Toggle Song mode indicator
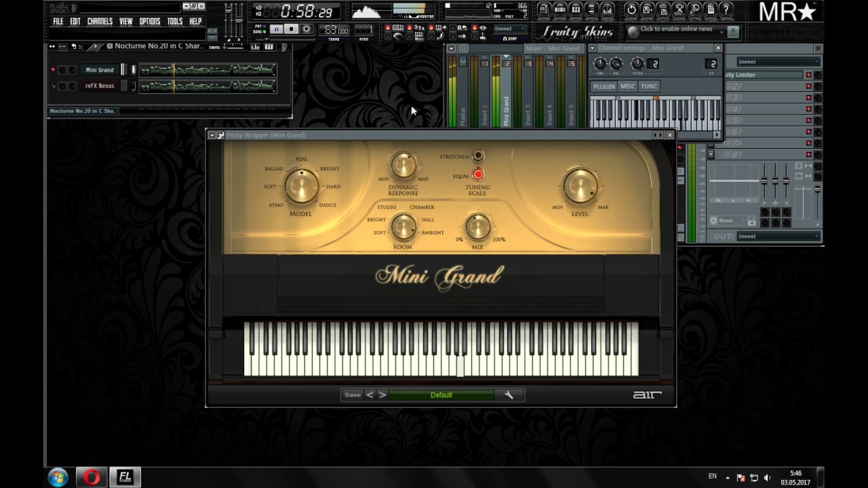The width and height of the screenshot is (868, 488). [264, 32]
